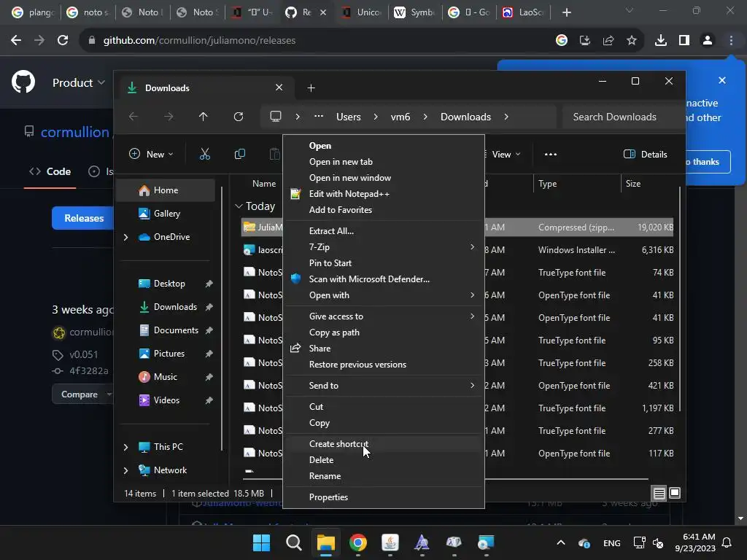Choose Restore previous versions
The image size is (747, 560).
(x=384, y=365)
